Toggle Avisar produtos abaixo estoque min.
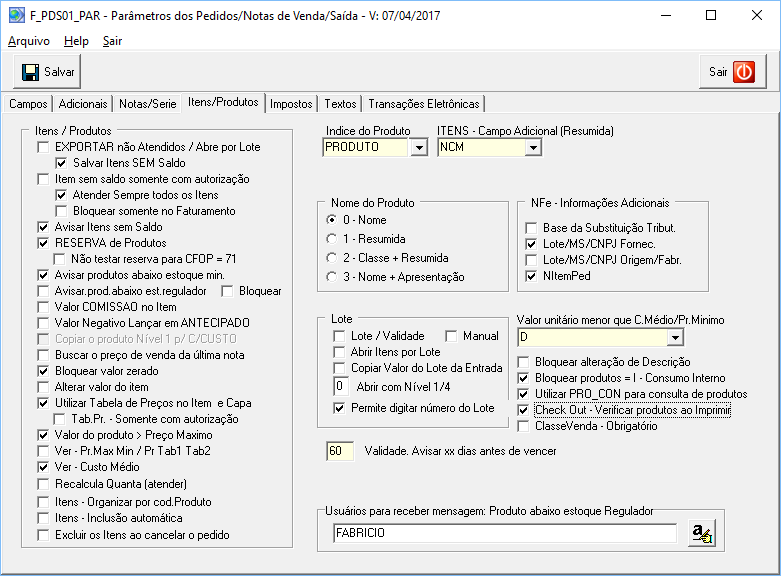The width and height of the screenshot is (781, 576). (x=43, y=275)
